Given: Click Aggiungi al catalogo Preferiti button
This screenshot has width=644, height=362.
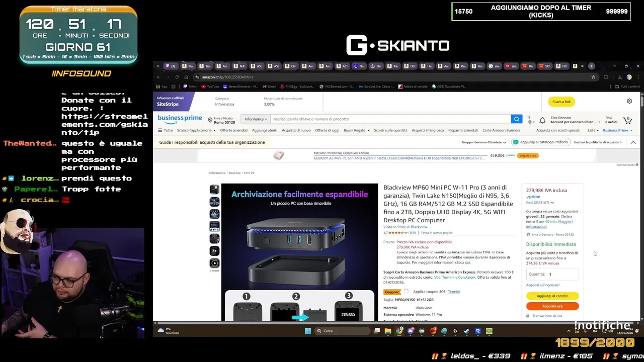Looking at the screenshot, I should [541, 142].
